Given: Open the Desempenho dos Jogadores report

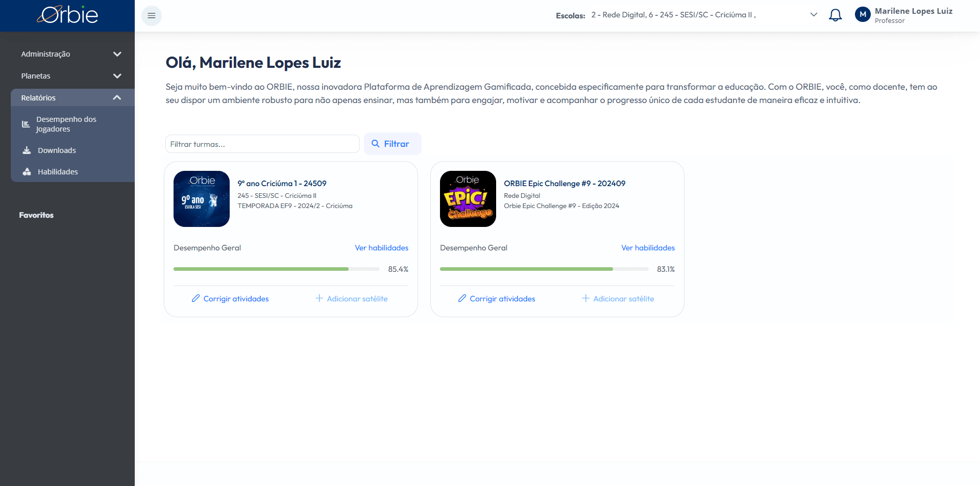Looking at the screenshot, I should coord(72,124).
